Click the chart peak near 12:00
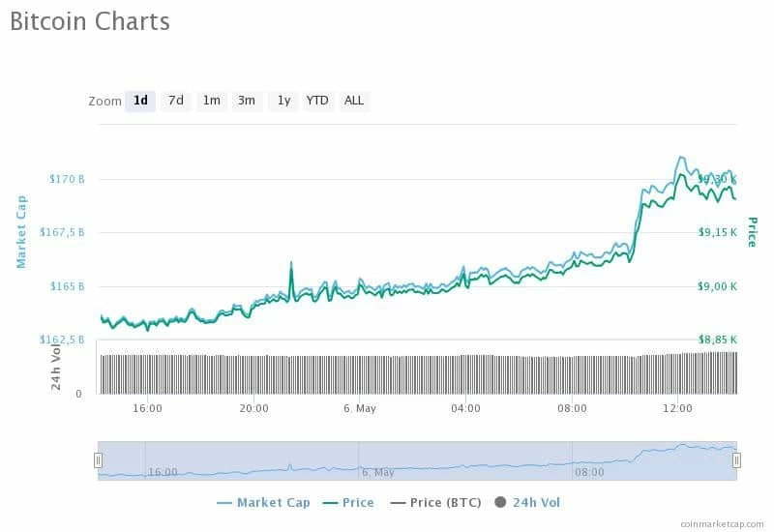Viewport: 774px width, 532px height. [682, 158]
